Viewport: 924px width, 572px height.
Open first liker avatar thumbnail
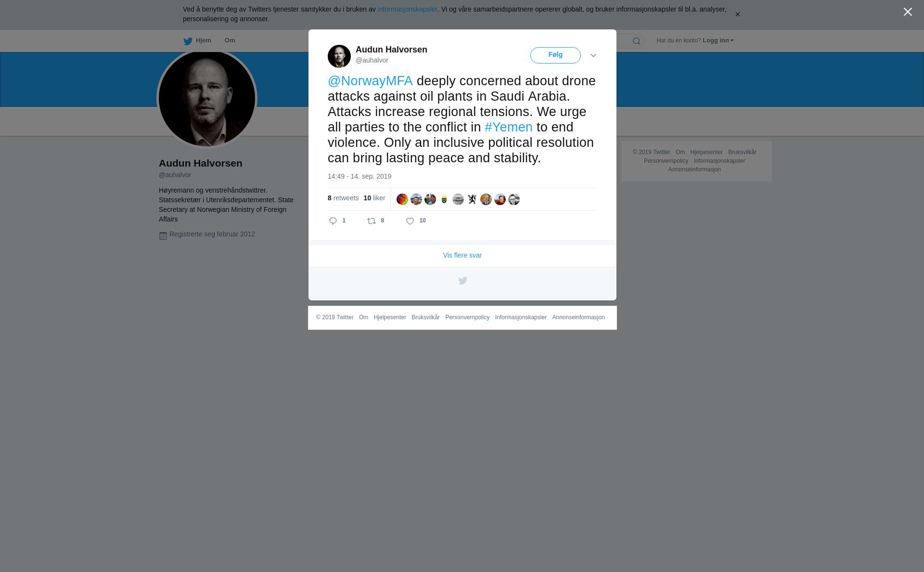[402, 199]
